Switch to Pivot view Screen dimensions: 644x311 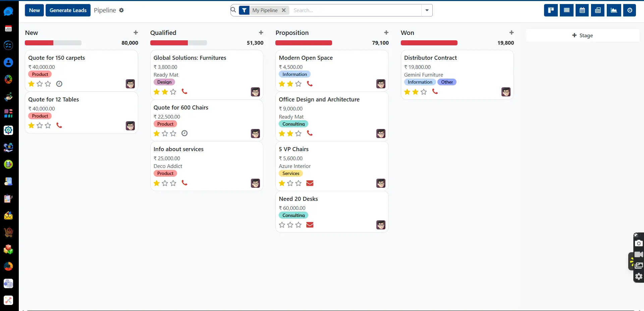597,10
